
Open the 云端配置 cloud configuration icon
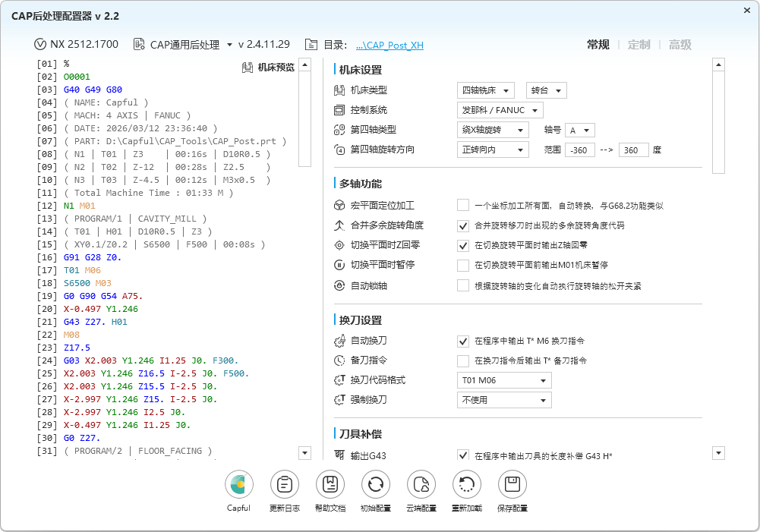421,484
